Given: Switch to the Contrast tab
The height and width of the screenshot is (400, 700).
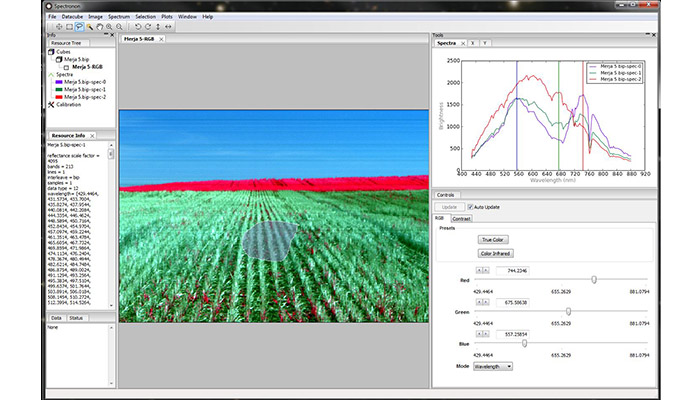Looking at the screenshot, I should (461, 217).
